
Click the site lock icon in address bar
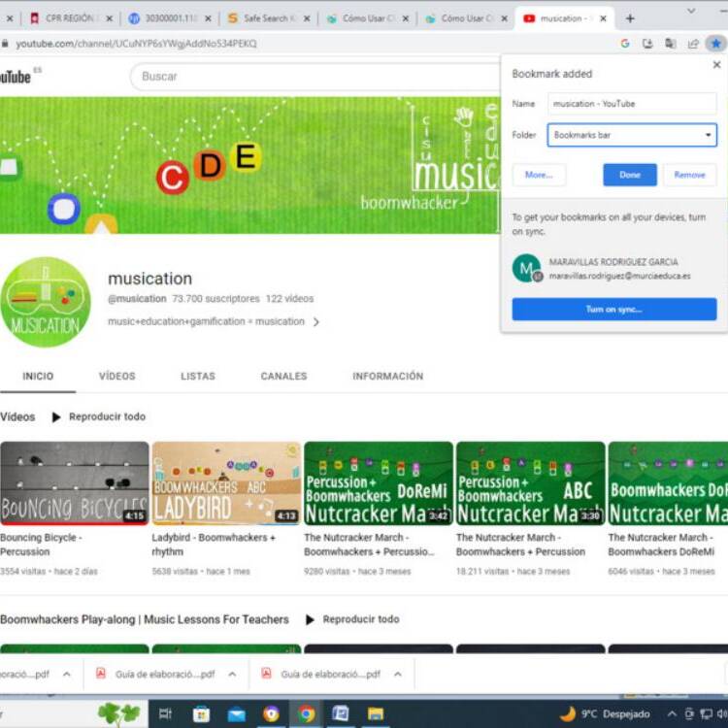5,44
